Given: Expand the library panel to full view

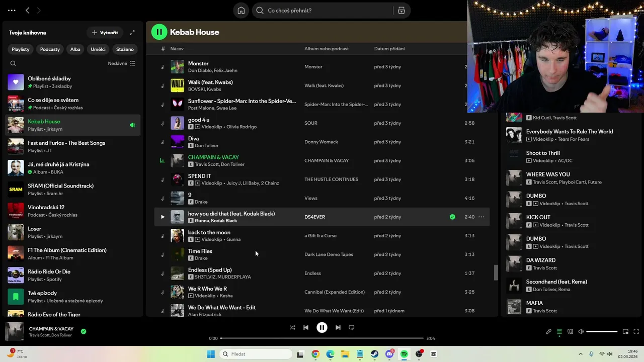Looking at the screenshot, I should 132,33.
